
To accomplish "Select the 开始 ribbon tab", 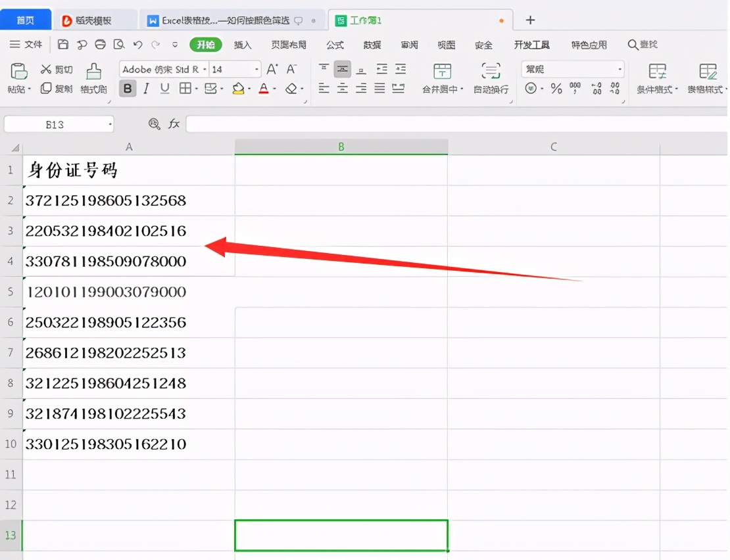I will 205,45.
